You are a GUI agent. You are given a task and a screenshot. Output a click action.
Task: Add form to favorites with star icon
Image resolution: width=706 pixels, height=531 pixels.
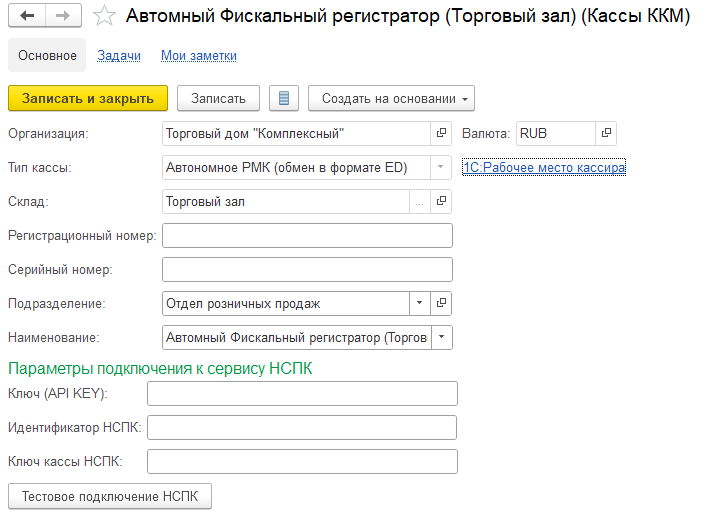[103, 16]
